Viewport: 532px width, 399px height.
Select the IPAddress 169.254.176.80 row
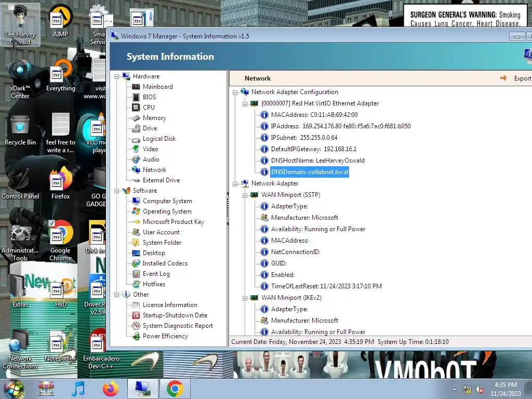pyautogui.click(x=341, y=126)
